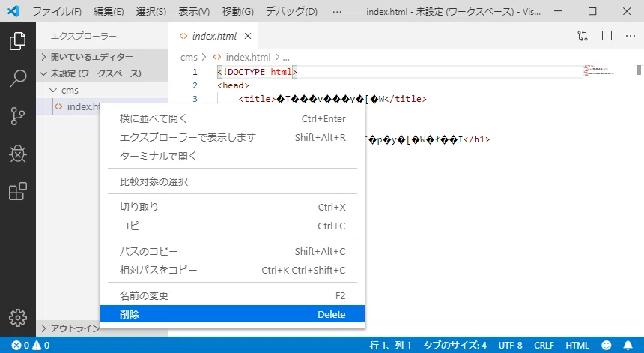Screen dimensions: 644x353
Task: Click the Open Changes compare icon
Action: pyautogui.click(x=583, y=36)
